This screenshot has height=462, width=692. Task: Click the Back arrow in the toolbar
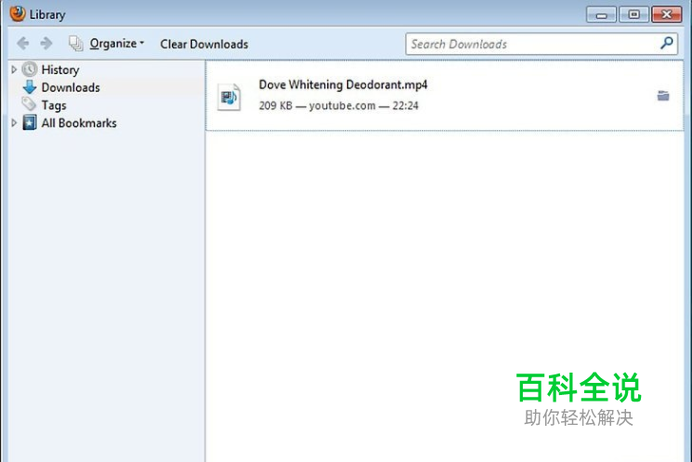click(x=23, y=43)
